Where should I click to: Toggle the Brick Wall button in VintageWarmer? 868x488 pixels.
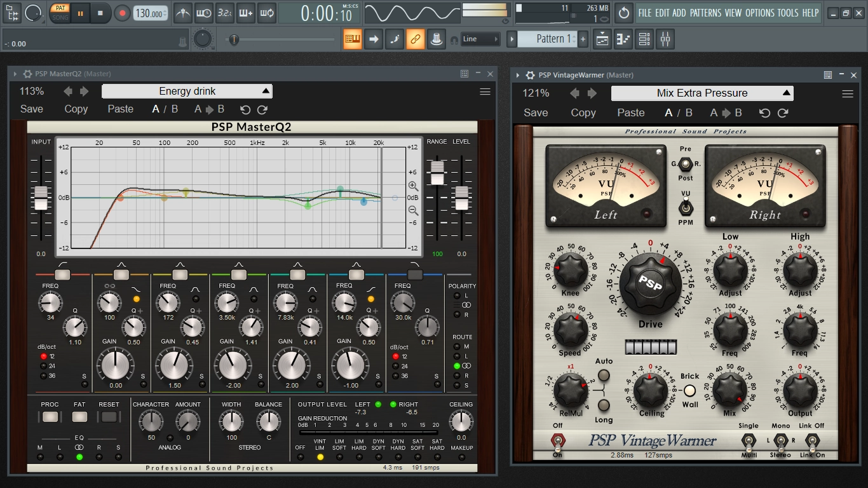click(690, 391)
